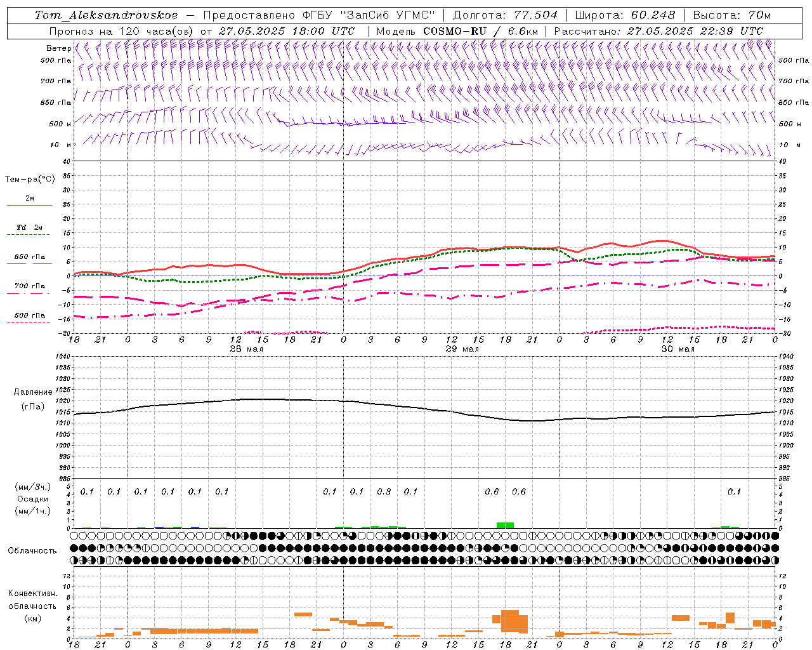Click the Тем-ра(°C) legend heading
The height and width of the screenshot is (650, 812).
pos(30,180)
